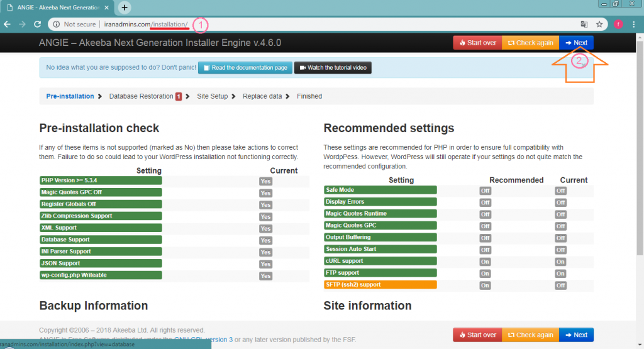This screenshot has width=644, height=349.
Task: Click the top Next button
Action: pos(576,43)
